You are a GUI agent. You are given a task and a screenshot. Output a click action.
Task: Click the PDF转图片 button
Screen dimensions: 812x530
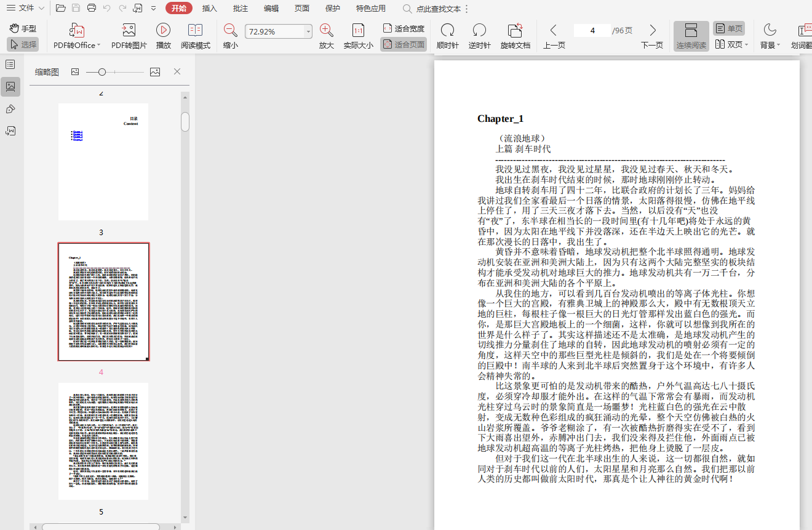click(129, 36)
